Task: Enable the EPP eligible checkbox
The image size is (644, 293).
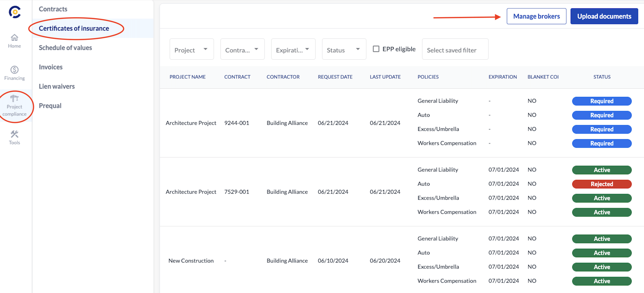Action: 376,49
